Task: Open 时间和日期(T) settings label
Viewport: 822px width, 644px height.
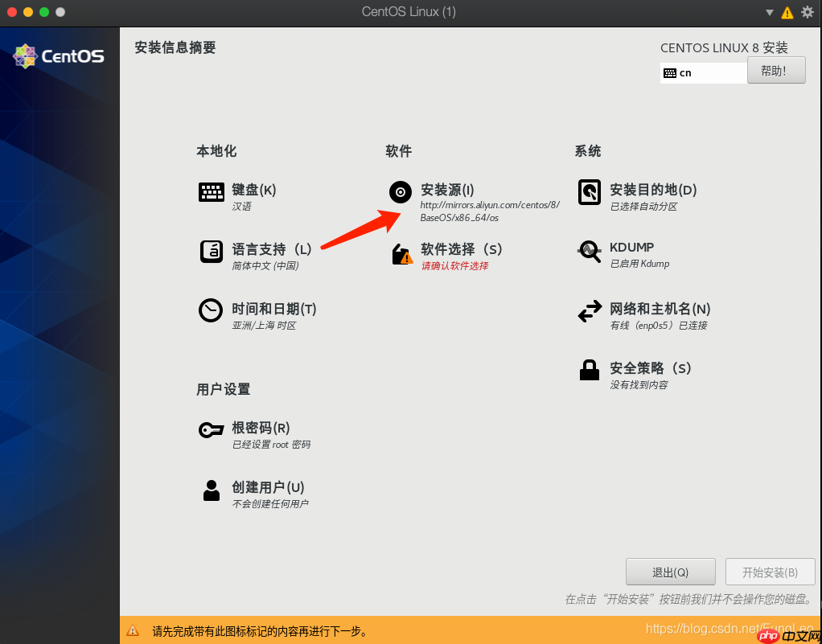Action: click(x=274, y=309)
